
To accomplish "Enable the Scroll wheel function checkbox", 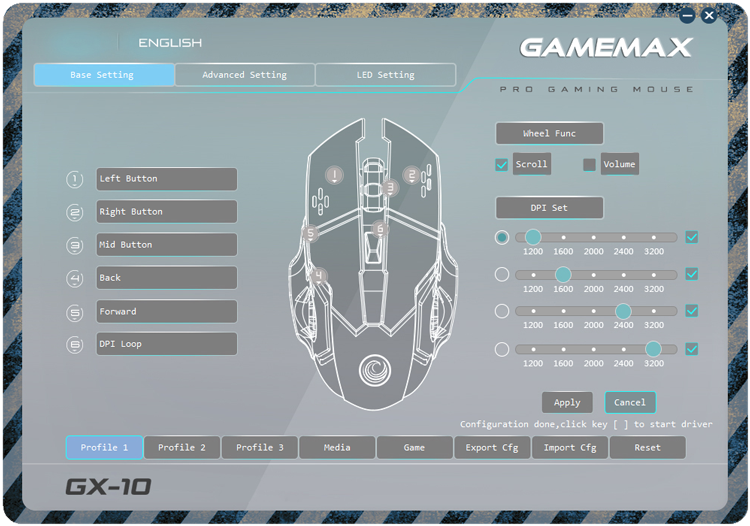I will coord(501,165).
